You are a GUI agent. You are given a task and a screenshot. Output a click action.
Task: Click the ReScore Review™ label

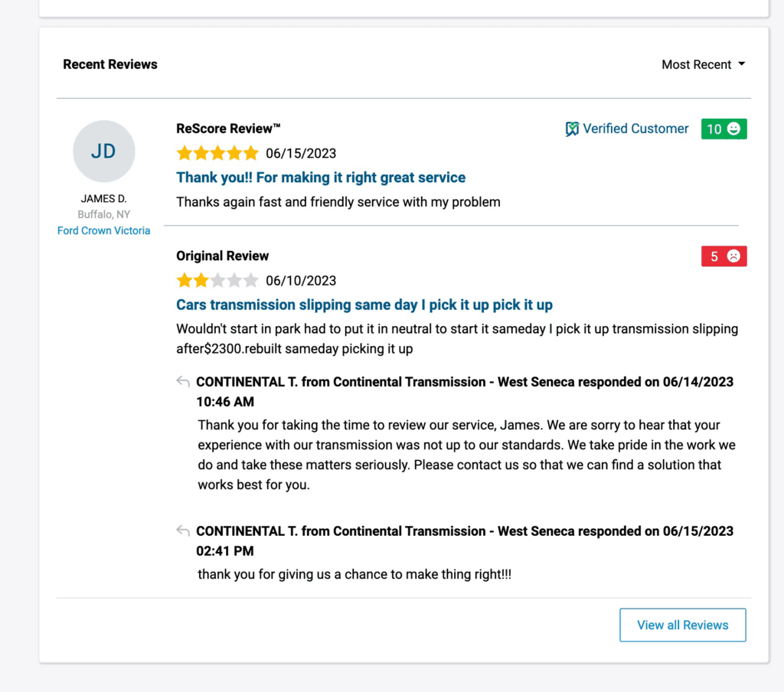(228, 129)
